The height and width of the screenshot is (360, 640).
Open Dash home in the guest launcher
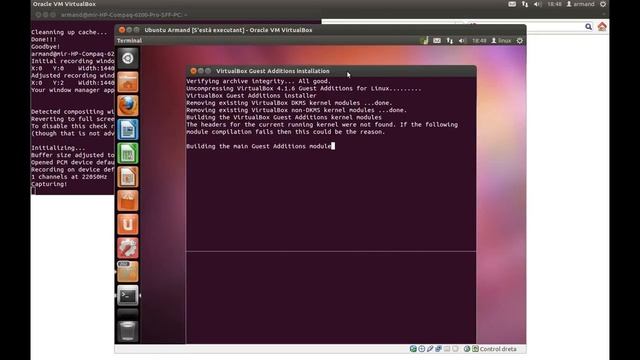tap(128, 58)
